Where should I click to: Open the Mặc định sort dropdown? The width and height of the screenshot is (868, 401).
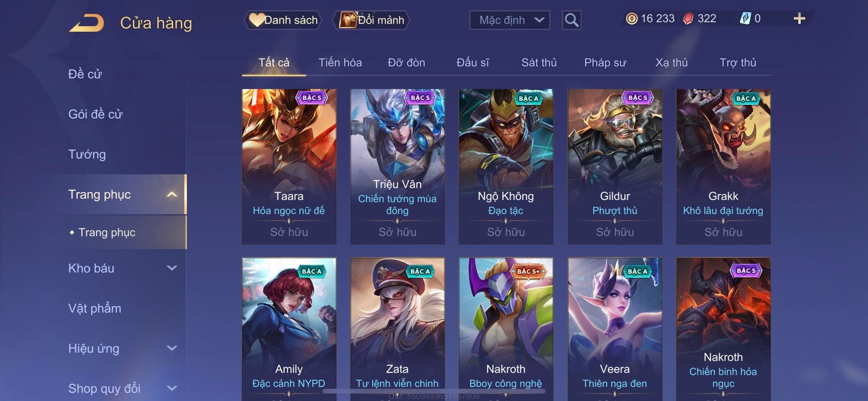point(509,20)
